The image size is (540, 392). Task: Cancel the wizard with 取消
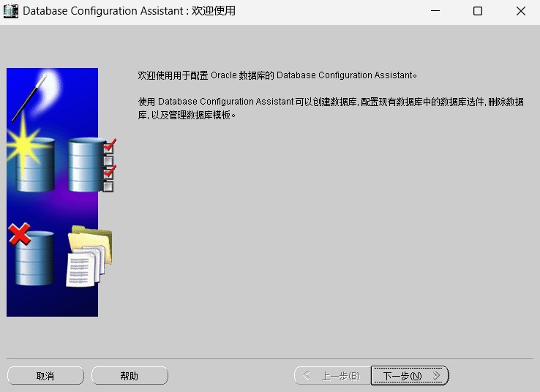pos(45,375)
